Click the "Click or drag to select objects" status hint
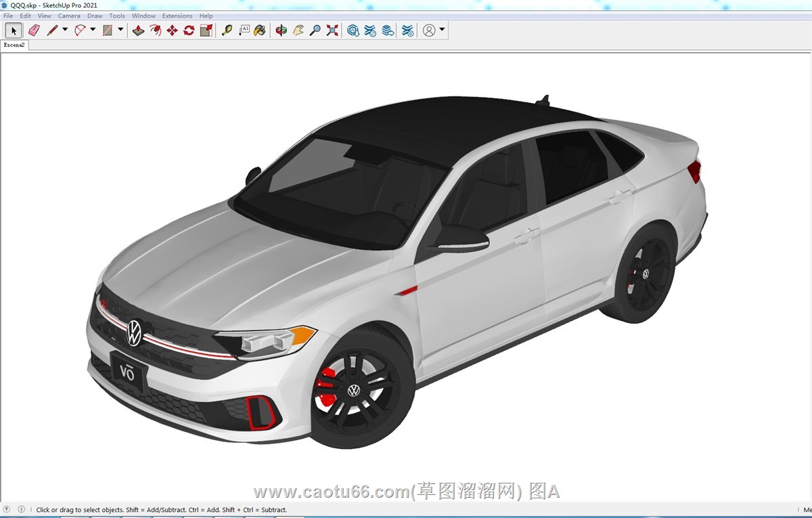This screenshot has width=812, height=518. point(161,510)
